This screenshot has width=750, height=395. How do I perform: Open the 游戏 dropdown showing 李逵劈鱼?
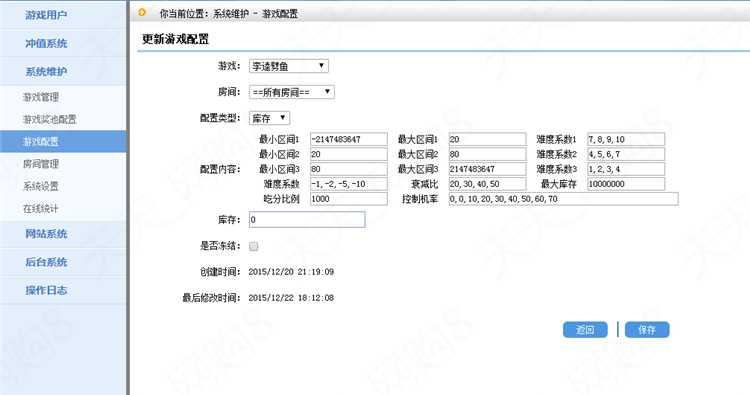(289, 66)
